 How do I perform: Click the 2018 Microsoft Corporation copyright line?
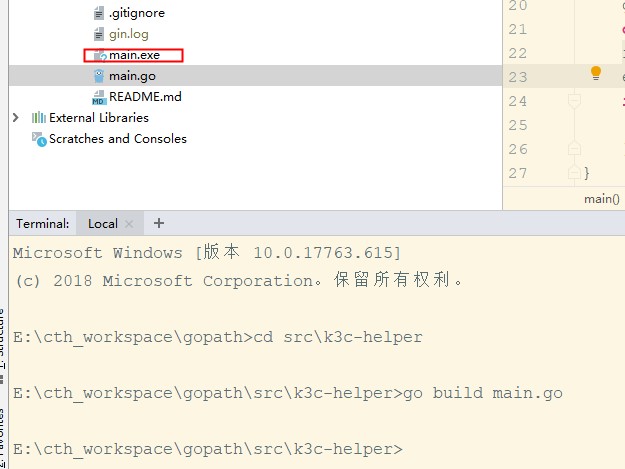pos(238,280)
